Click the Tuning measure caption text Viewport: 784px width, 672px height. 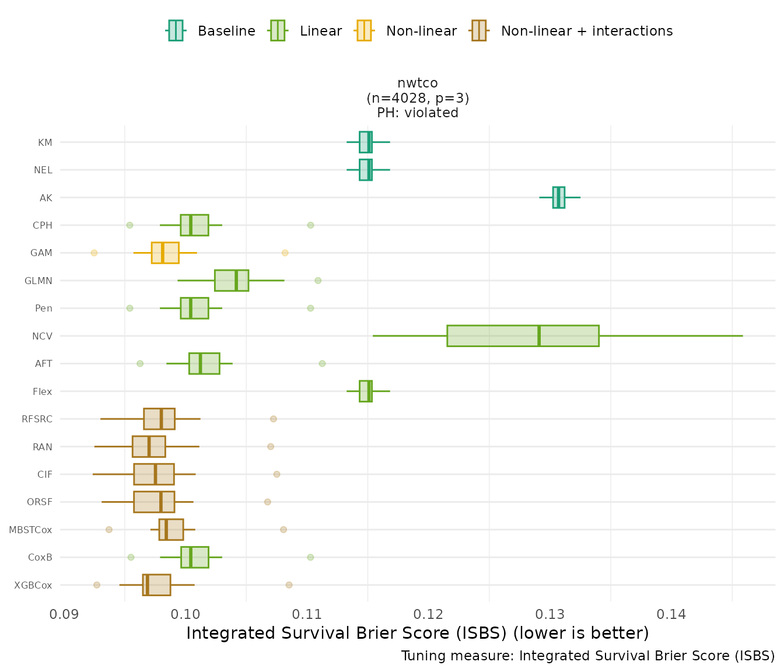(587, 656)
